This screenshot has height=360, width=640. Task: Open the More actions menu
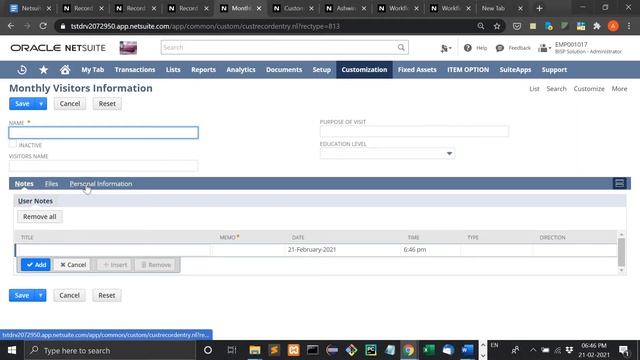point(619,89)
